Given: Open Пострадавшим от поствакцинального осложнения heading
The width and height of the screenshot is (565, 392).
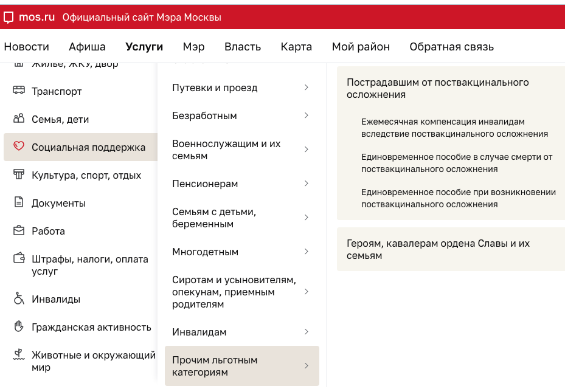Looking at the screenshot, I should pos(437,88).
